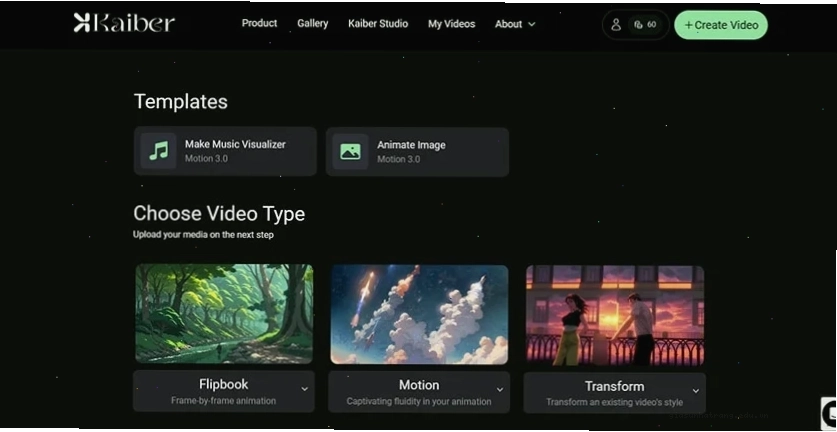The image size is (837, 432).
Task: Check the 60 credits counter
Action: pyautogui.click(x=645, y=25)
